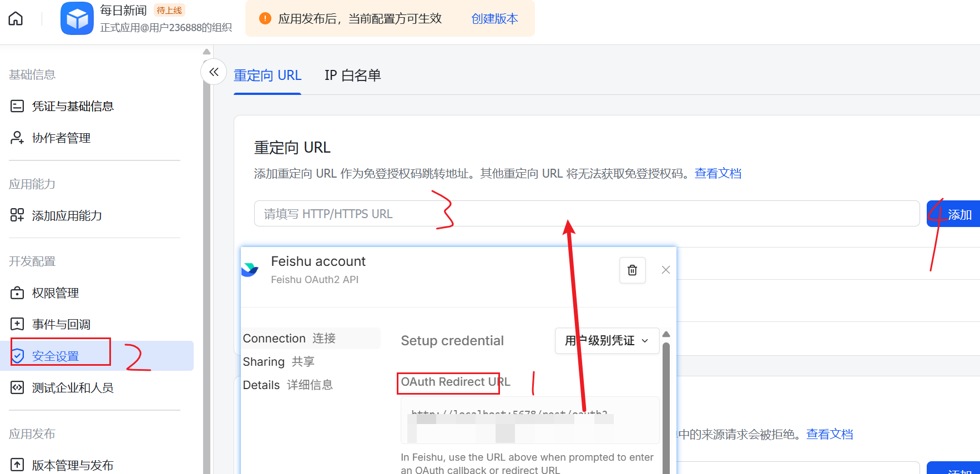980x474 pixels.
Task: Collapse the sidebar with double-chevron button
Action: tap(214, 72)
